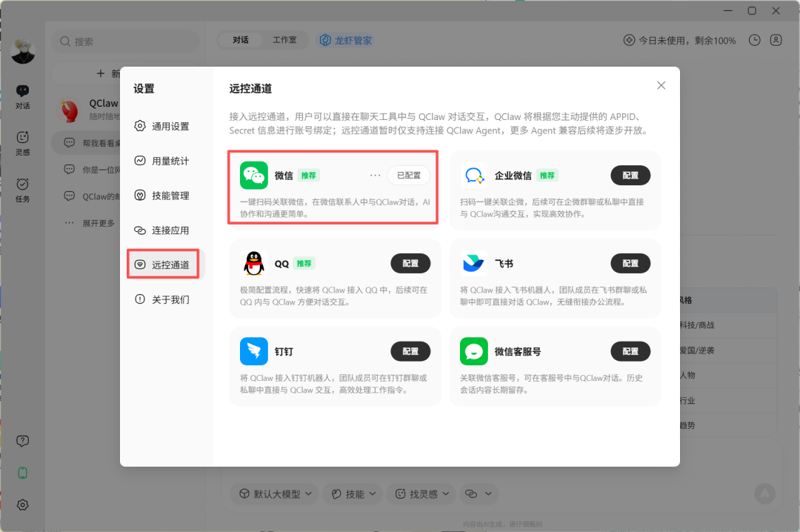
Task: Click the 推荐 tag on 微信 card
Action: (x=308, y=175)
